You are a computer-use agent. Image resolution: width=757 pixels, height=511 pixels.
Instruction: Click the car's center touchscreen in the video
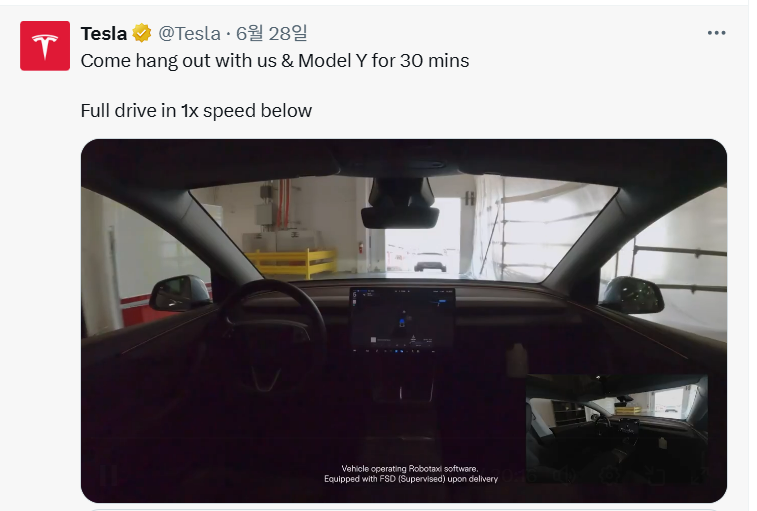(402, 318)
